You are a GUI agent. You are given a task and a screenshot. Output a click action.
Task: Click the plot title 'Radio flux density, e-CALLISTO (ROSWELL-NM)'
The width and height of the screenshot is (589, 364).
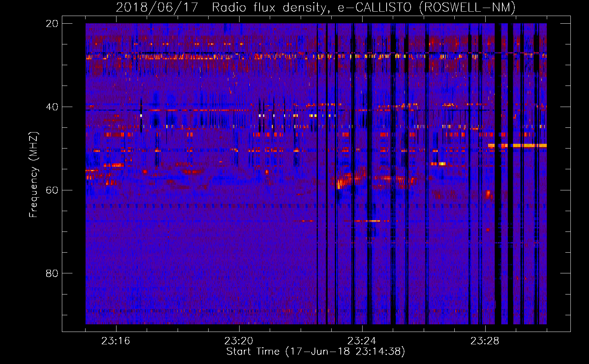tap(364, 7)
